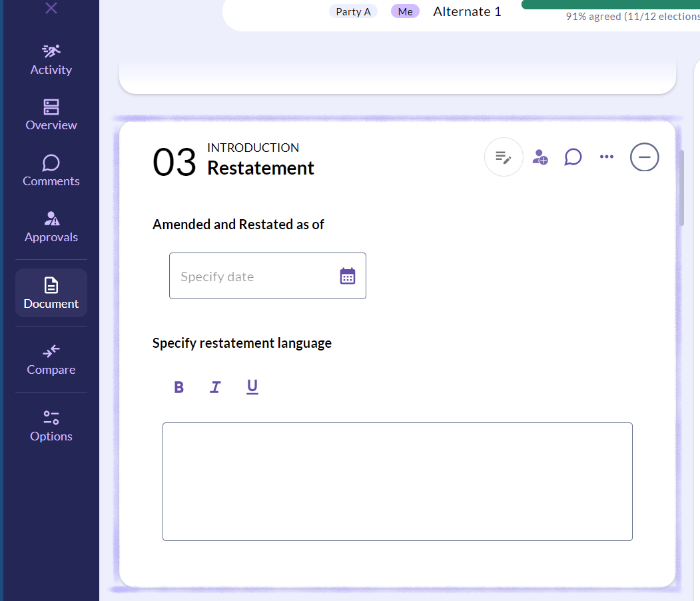This screenshot has width=700, height=601.
Task: Collapse the Restatement section with minus button
Action: 644,157
